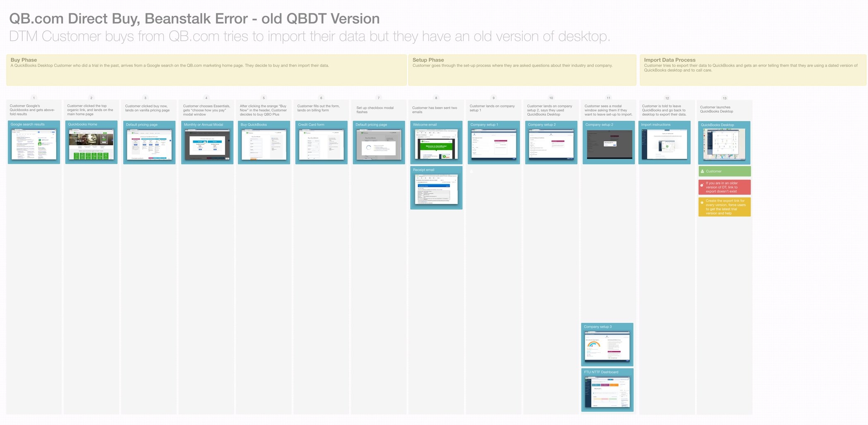Click the 'Receipt email' card title

424,170
